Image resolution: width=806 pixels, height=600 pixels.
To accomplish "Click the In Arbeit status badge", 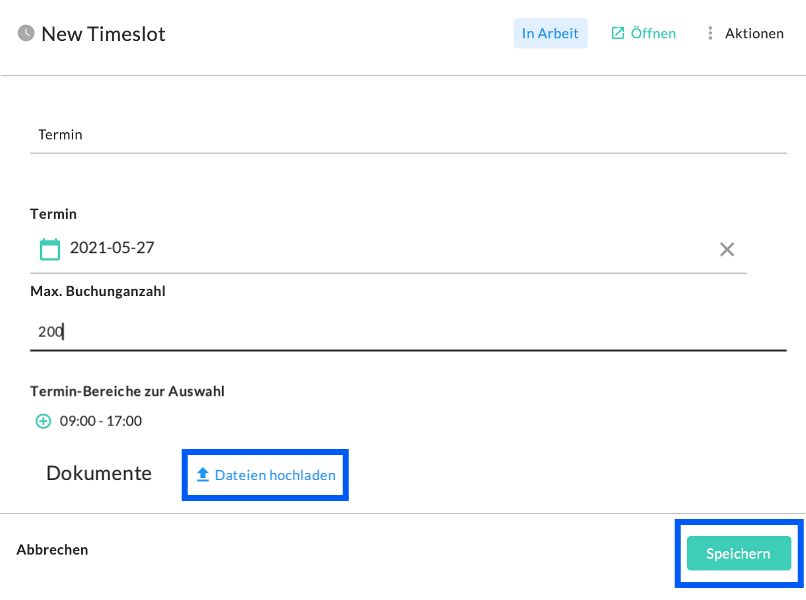I will pyautogui.click(x=550, y=33).
